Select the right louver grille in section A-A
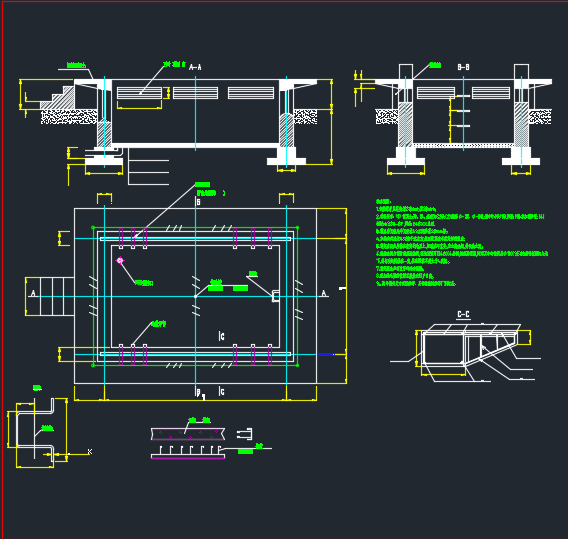Screen dimensions: 568x539 point(251,93)
